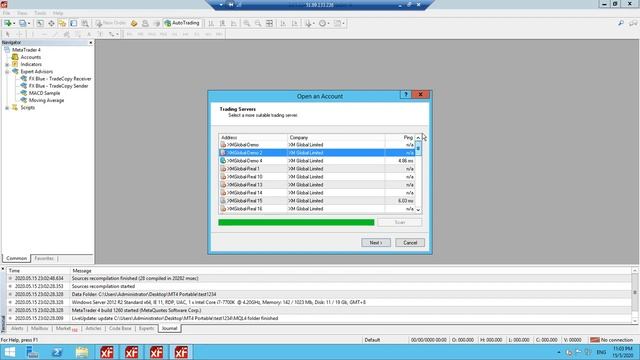Image resolution: width=640 pixels, height=360 pixels.
Task: Click the New Order toolbar button
Action: pyautogui.click(x=111, y=23)
